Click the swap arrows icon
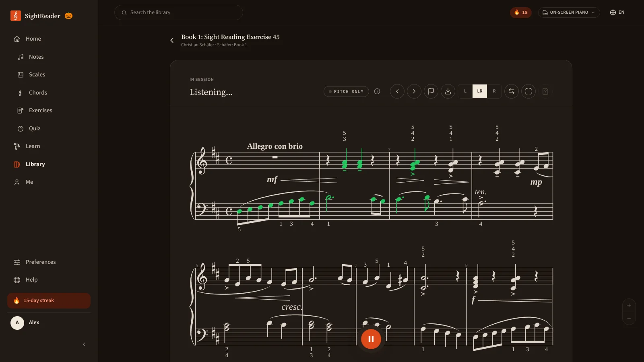The height and width of the screenshot is (362, 644). [512, 91]
